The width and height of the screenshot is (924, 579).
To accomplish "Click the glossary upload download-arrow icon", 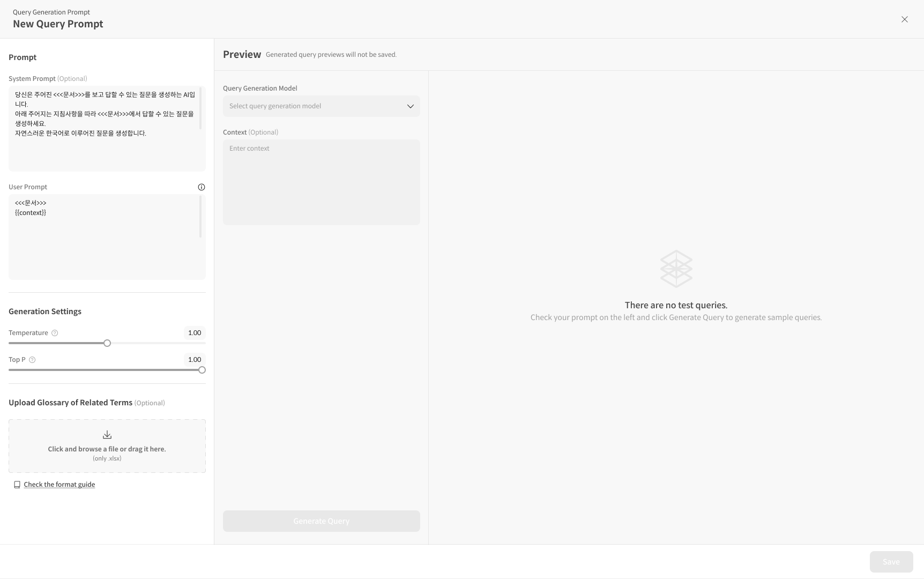I will tap(107, 435).
